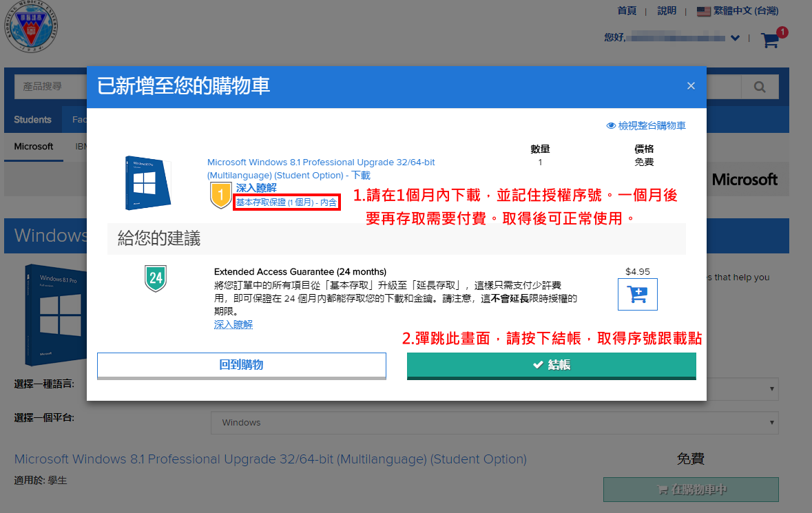Click 基本存取保證 (1 個月) link
The width and height of the screenshot is (812, 513).
tap(287, 202)
